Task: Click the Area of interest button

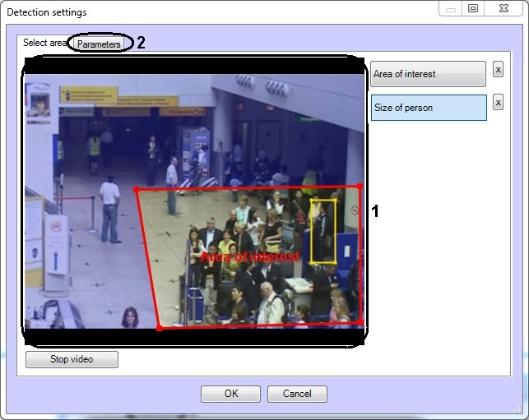Action: point(428,74)
